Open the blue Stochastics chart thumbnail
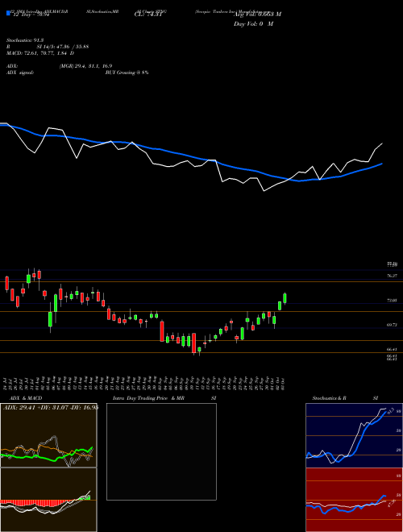 coord(354,435)
